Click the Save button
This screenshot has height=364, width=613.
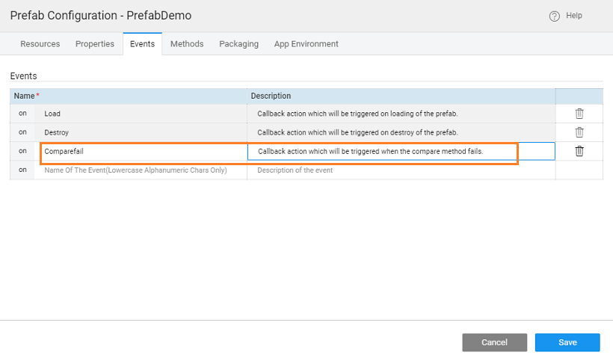567,342
